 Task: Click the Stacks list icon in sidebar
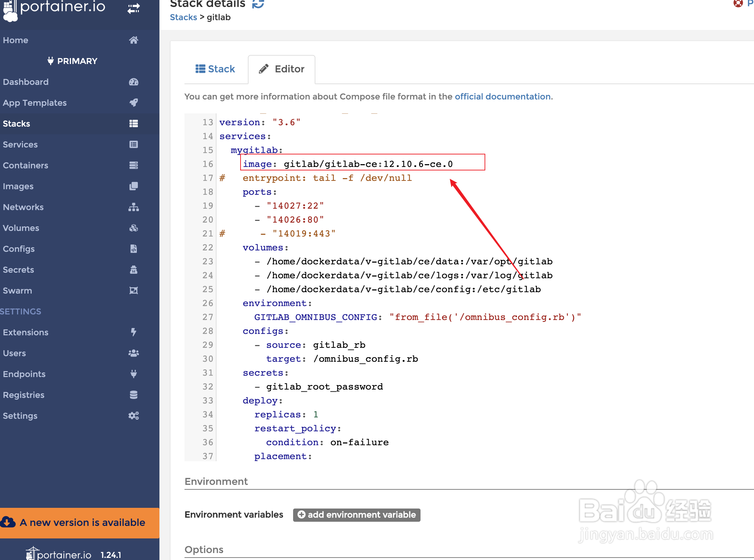point(134,123)
